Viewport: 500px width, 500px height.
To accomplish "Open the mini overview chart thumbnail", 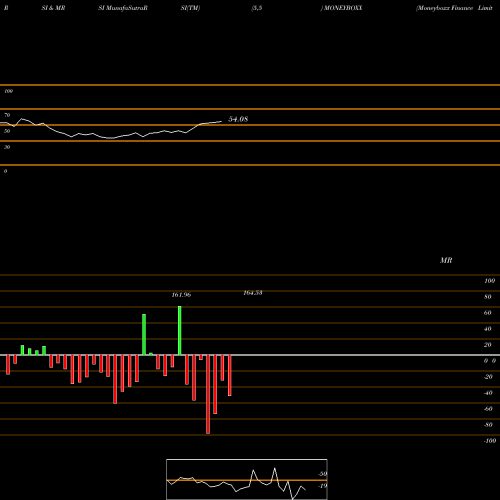I will click(247, 479).
